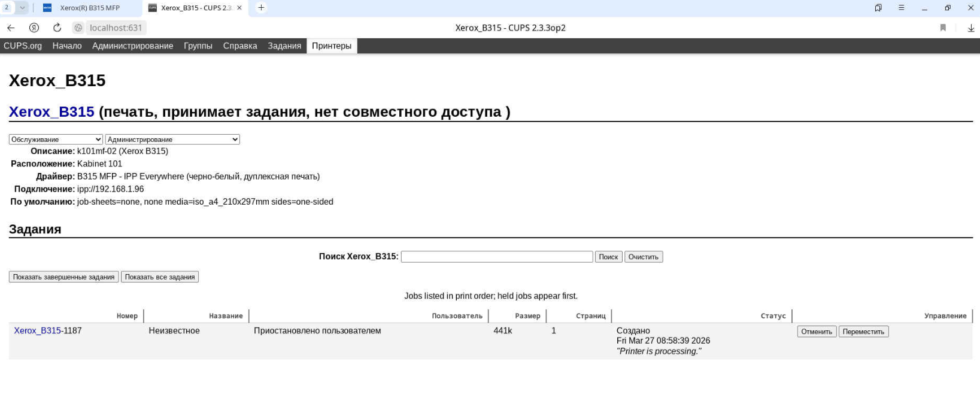Open a new browser tab
Image resolution: width=980 pixels, height=404 pixels.
click(261, 8)
